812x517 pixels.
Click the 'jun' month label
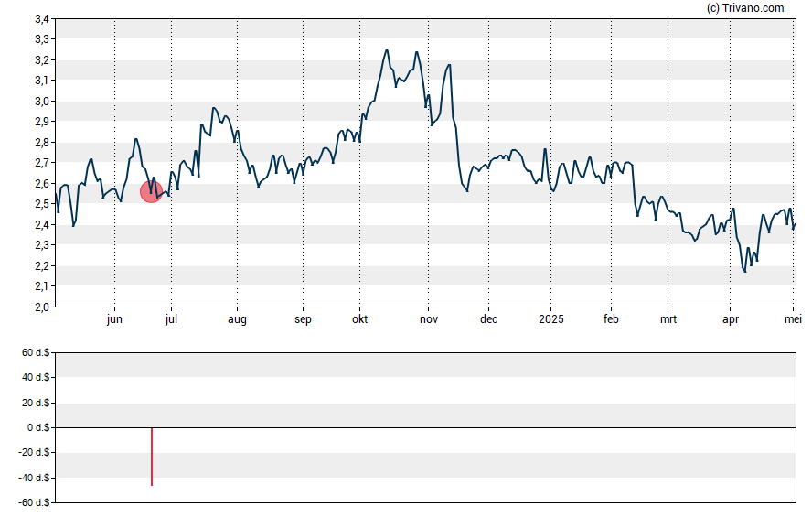tap(114, 319)
